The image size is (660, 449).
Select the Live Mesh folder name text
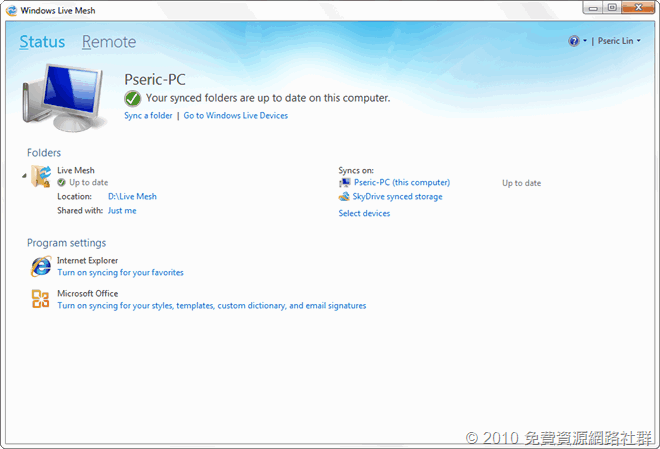(76, 170)
